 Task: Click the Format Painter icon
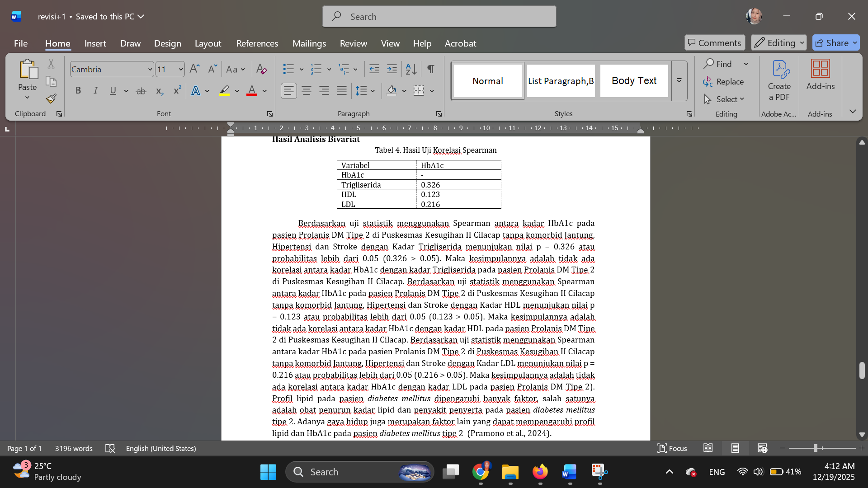(51, 99)
